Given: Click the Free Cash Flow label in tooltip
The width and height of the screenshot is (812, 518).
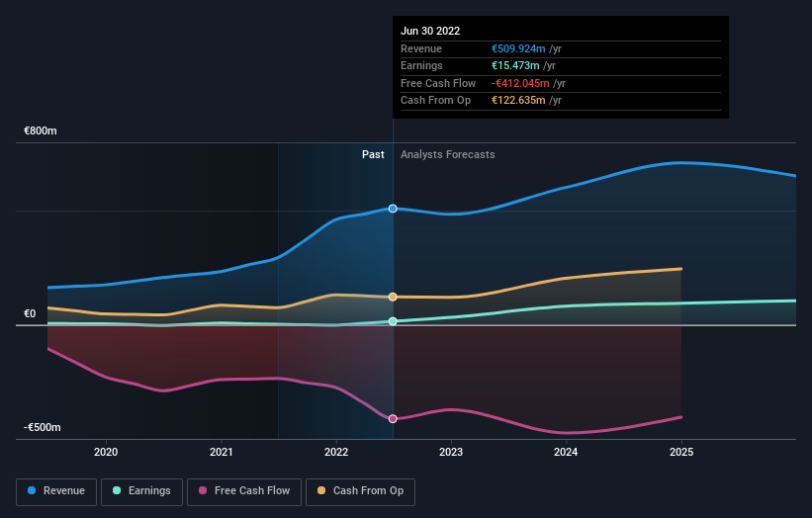Looking at the screenshot, I should [x=438, y=83].
